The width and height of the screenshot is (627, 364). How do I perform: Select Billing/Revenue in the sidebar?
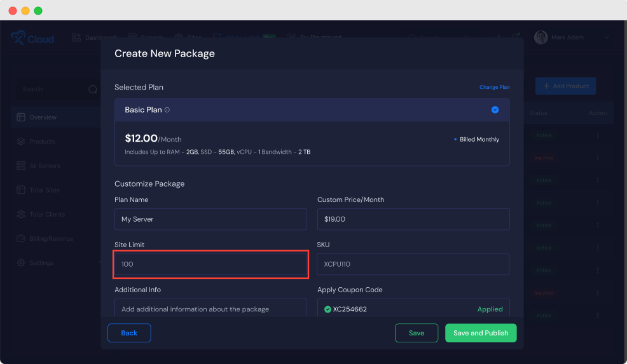(x=51, y=239)
